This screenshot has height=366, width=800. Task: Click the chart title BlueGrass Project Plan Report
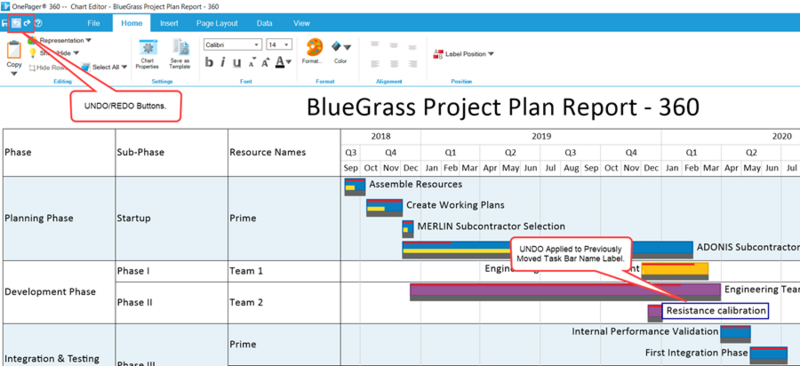(x=503, y=108)
